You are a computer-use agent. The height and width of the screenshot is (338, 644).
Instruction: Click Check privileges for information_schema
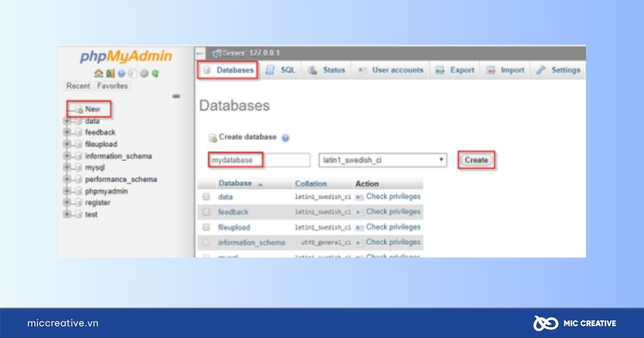point(393,243)
